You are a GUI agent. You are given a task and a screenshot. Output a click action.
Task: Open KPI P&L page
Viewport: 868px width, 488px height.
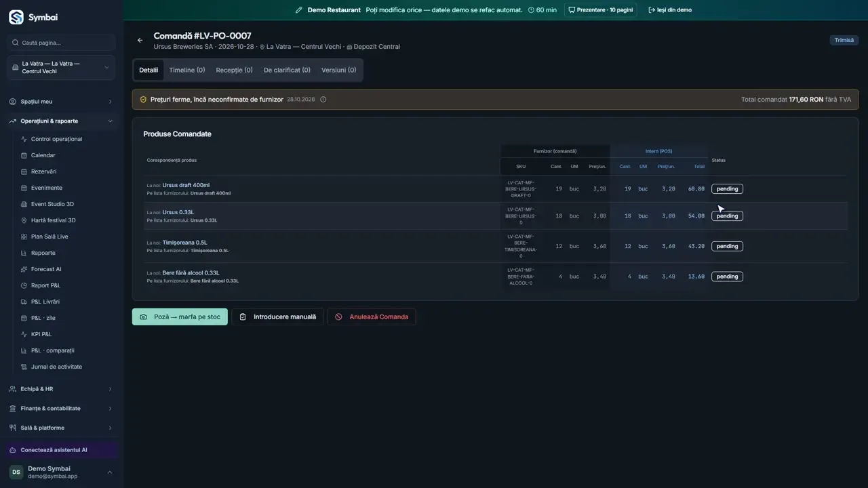[x=41, y=334]
